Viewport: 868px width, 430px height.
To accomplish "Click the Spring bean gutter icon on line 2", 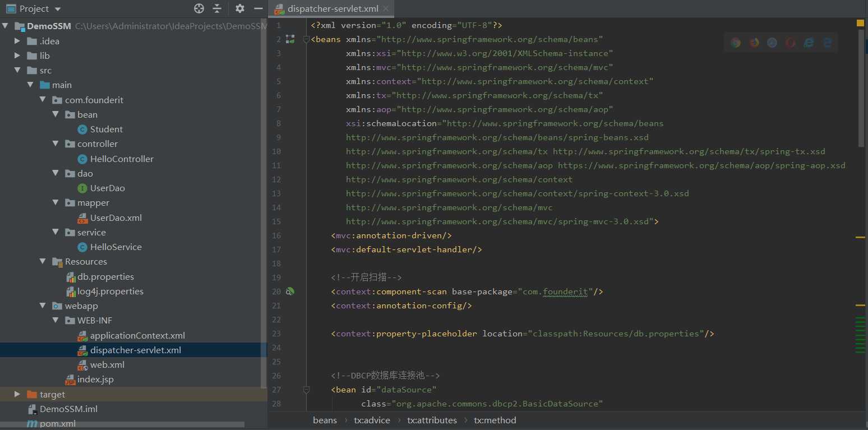I will (x=290, y=39).
